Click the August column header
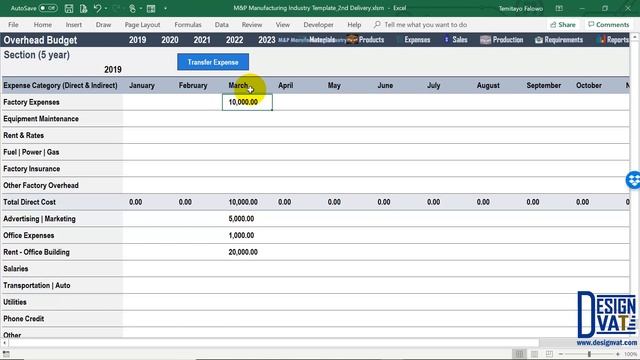This screenshot has width=640, height=360. tap(488, 85)
